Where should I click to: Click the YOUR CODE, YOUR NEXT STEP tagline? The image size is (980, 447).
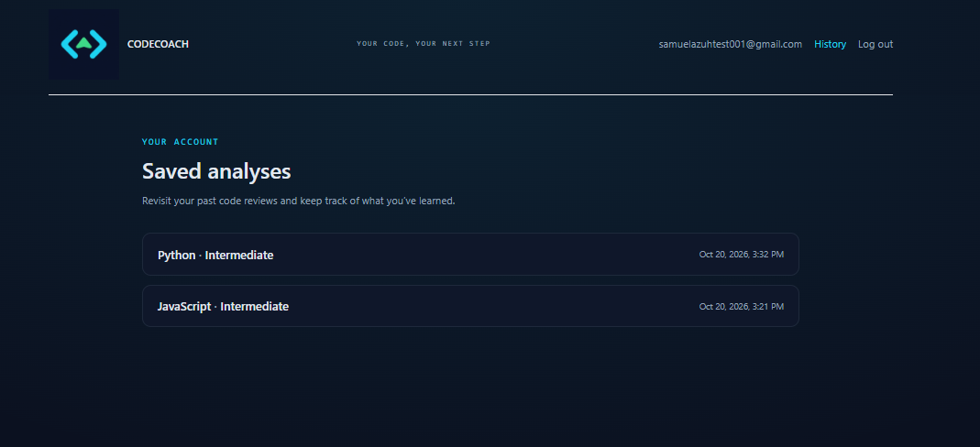pos(424,44)
